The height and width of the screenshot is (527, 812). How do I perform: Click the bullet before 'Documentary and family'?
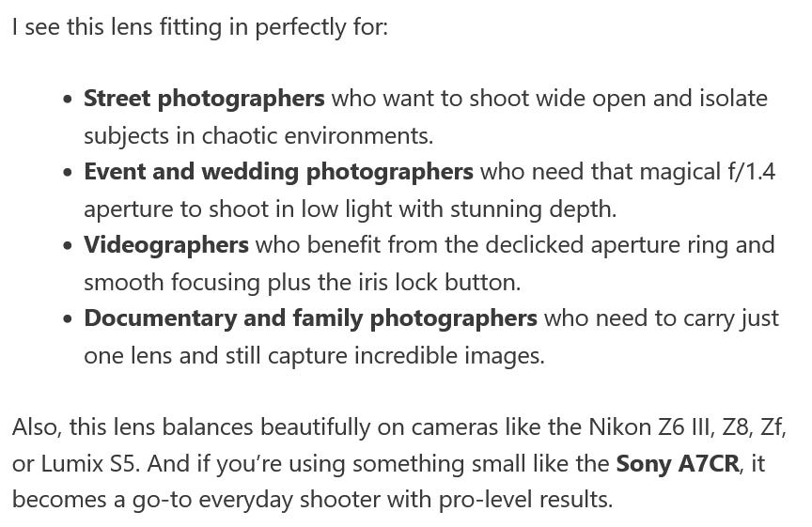pos(68,318)
